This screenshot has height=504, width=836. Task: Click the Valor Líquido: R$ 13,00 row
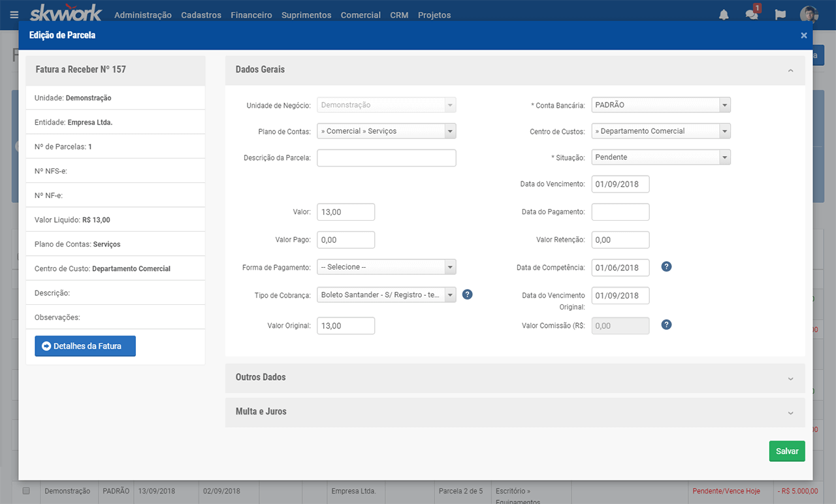(116, 220)
